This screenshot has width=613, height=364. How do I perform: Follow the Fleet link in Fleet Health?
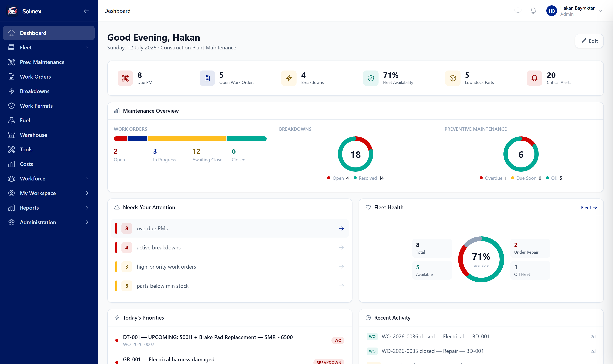pyautogui.click(x=589, y=207)
